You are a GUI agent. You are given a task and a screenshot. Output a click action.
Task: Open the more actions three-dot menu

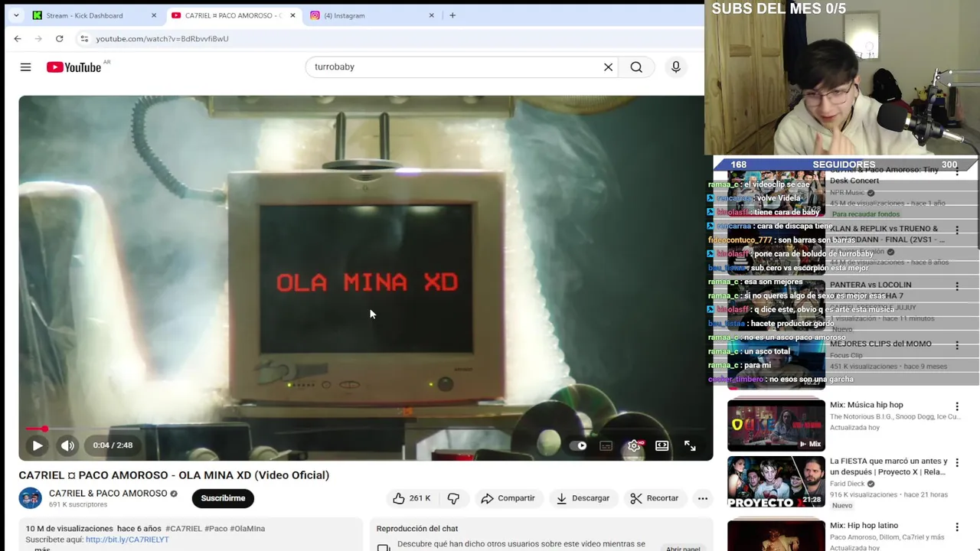pyautogui.click(x=702, y=498)
